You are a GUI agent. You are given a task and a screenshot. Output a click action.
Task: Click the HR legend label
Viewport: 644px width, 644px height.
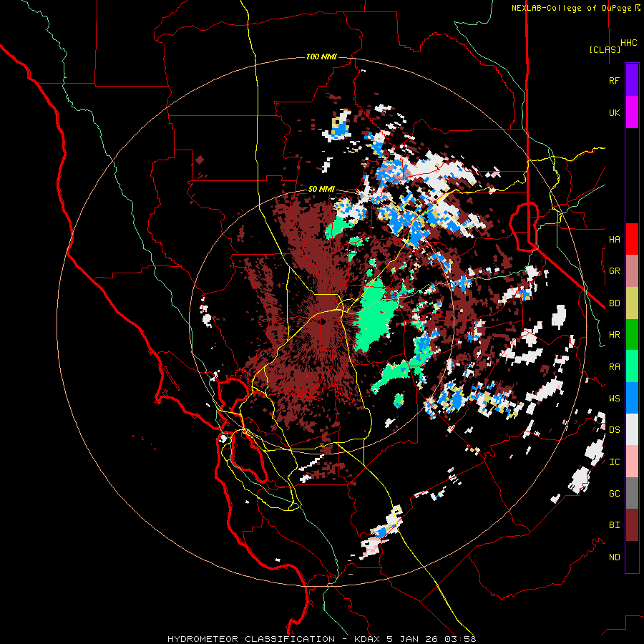point(614,335)
